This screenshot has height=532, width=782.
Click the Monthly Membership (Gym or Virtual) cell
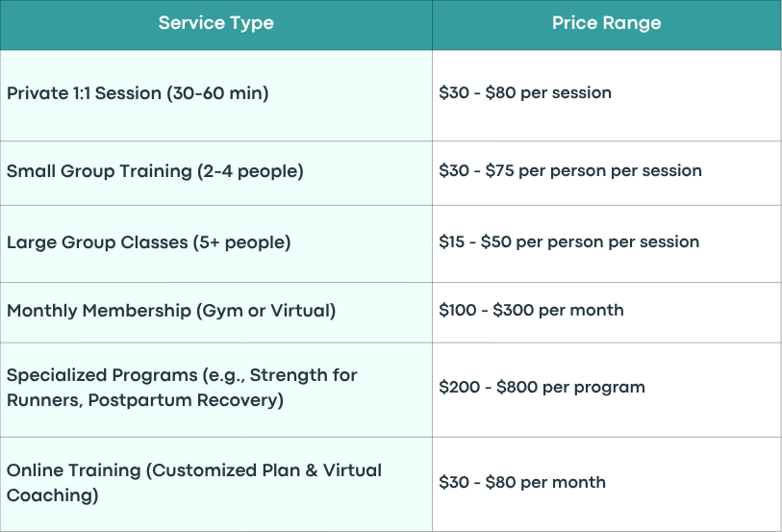point(216,313)
